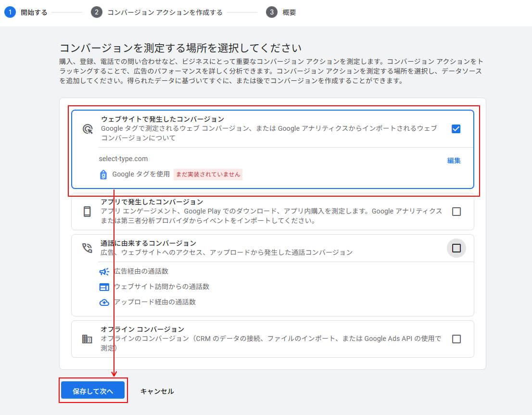Select the まだ実装されていません status badge
This screenshot has height=415, width=532.
click(208, 175)
